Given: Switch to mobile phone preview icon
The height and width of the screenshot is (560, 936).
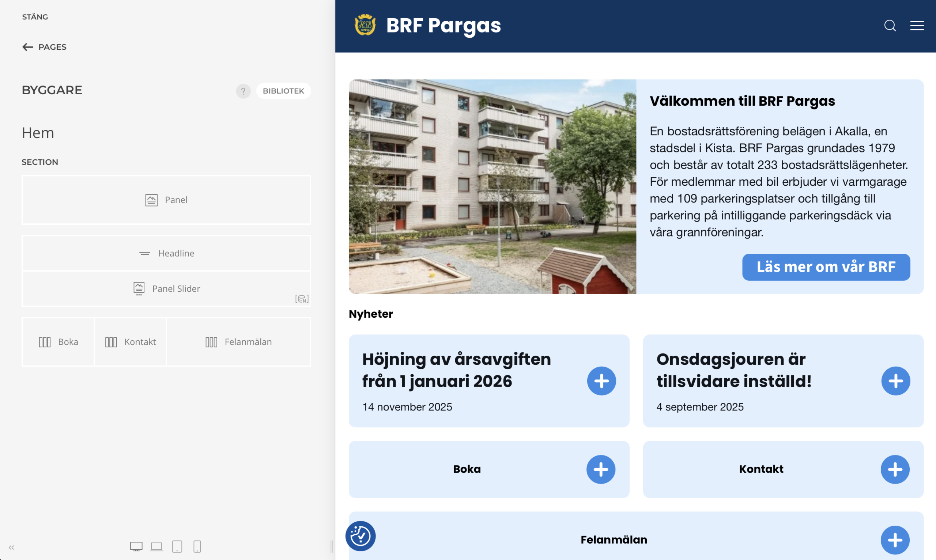Looking at the screenshot, I should [x=197, y=546].
